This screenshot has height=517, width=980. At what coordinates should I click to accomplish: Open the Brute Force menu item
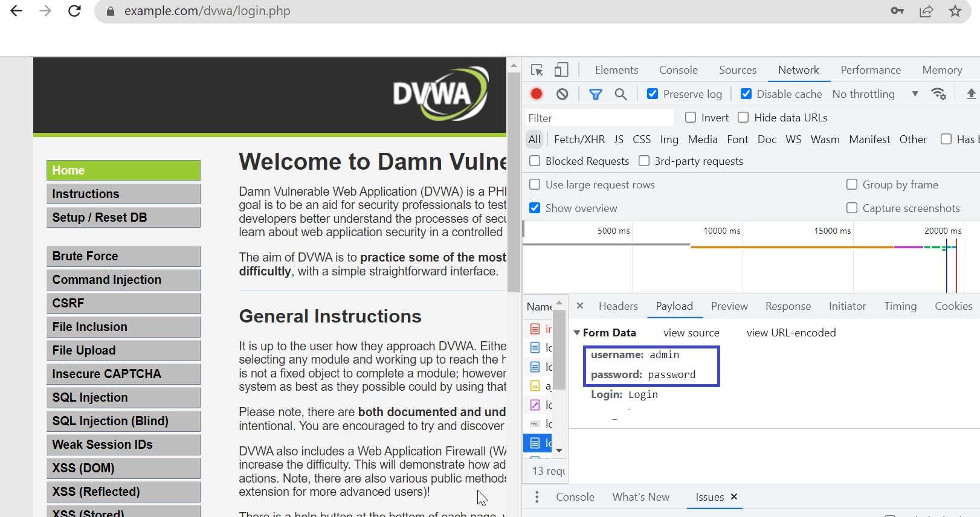click(x=123, y=256)
